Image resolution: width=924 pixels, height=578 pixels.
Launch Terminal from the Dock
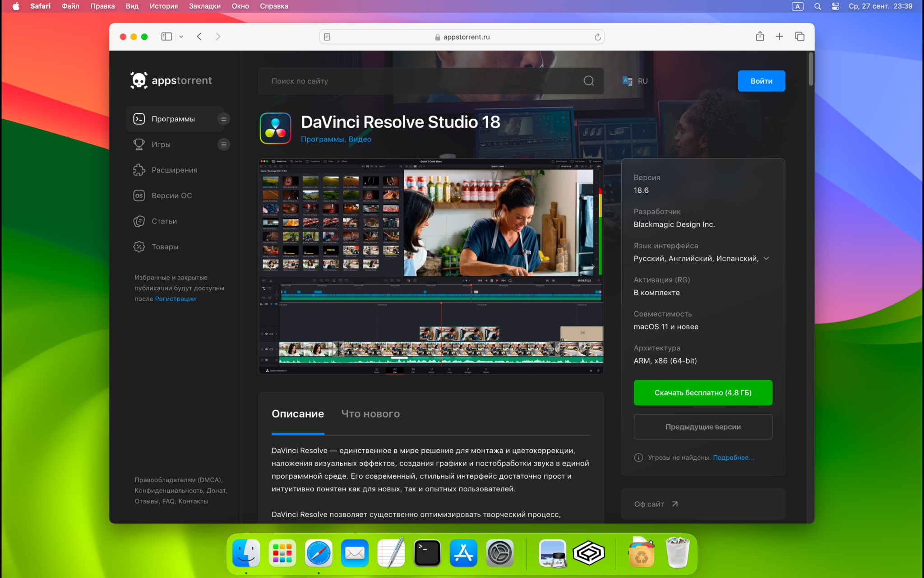coord(427,553)
